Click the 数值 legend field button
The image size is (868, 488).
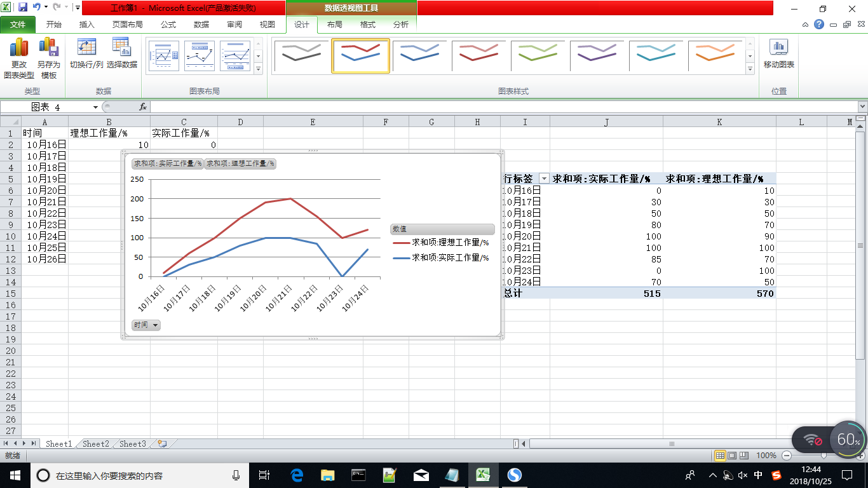(x=442, y=229)
